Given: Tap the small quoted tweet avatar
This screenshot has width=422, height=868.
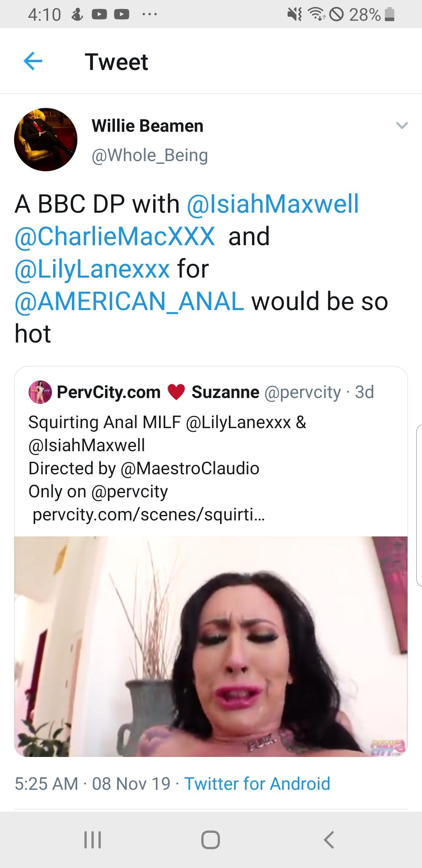Looking at the screenshot, I should click(40, 392).
